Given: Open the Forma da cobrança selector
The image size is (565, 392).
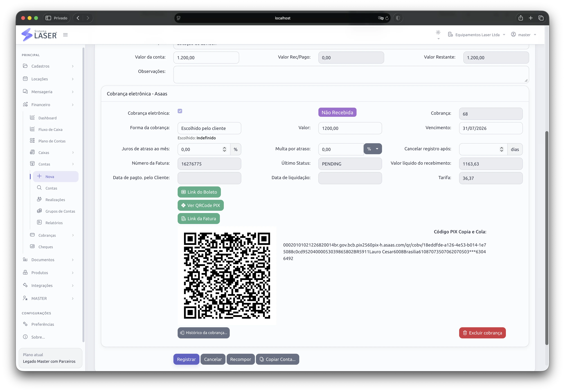Looking at the screenshot, I should [x=209, y=128].
